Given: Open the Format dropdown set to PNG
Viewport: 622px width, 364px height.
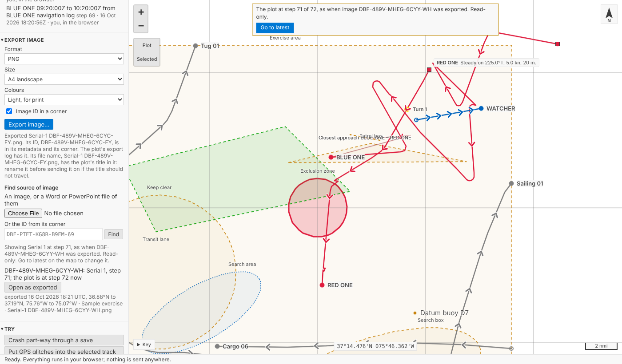Looking at the screenshot, I should coord(64,59).
